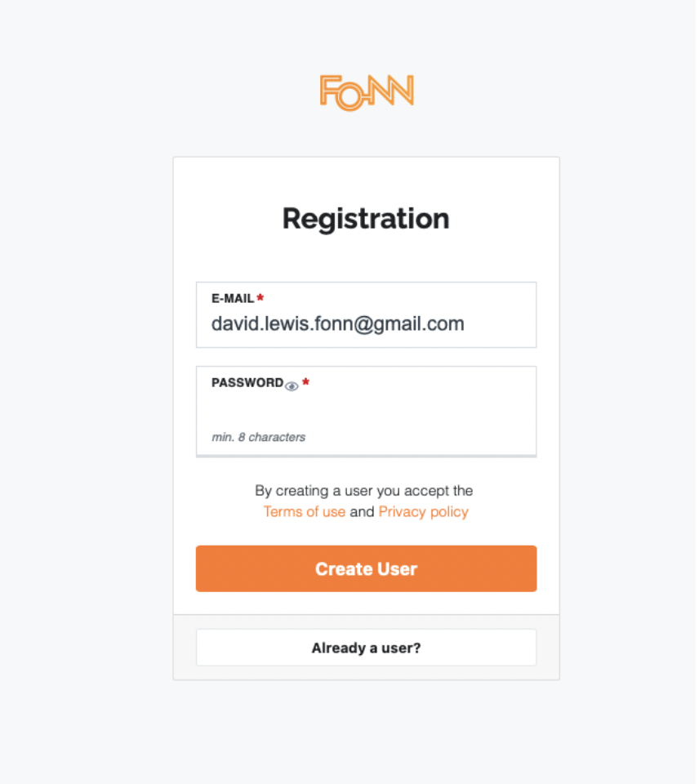699x784 pixels.
Task: Click the 'By creating a user' consent text
Action: point(364,491)
